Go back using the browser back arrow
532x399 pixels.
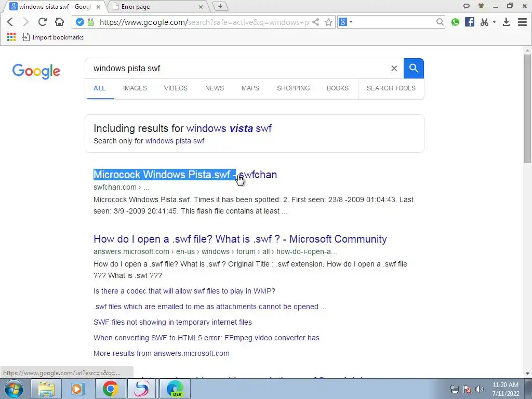point(10,22)
